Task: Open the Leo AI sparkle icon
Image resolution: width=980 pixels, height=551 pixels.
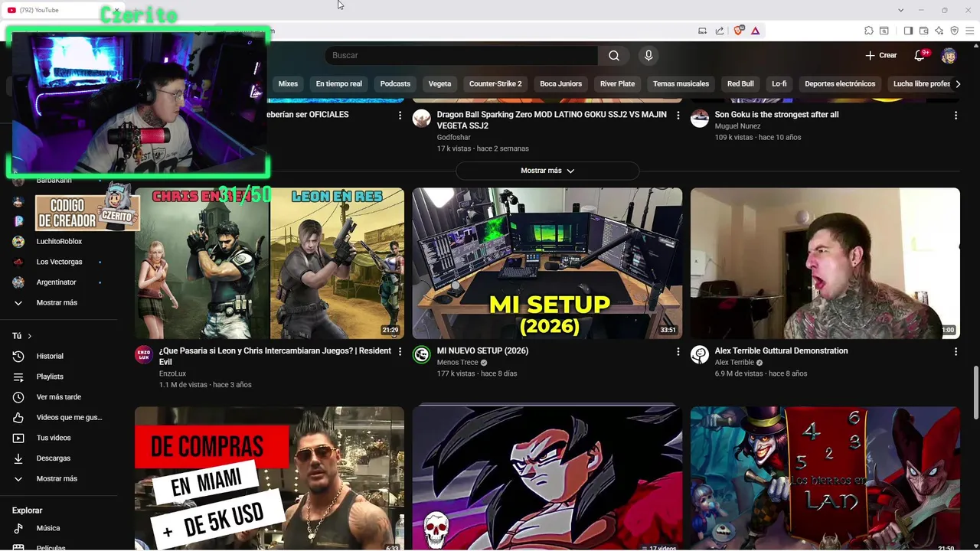Action: 939,31
